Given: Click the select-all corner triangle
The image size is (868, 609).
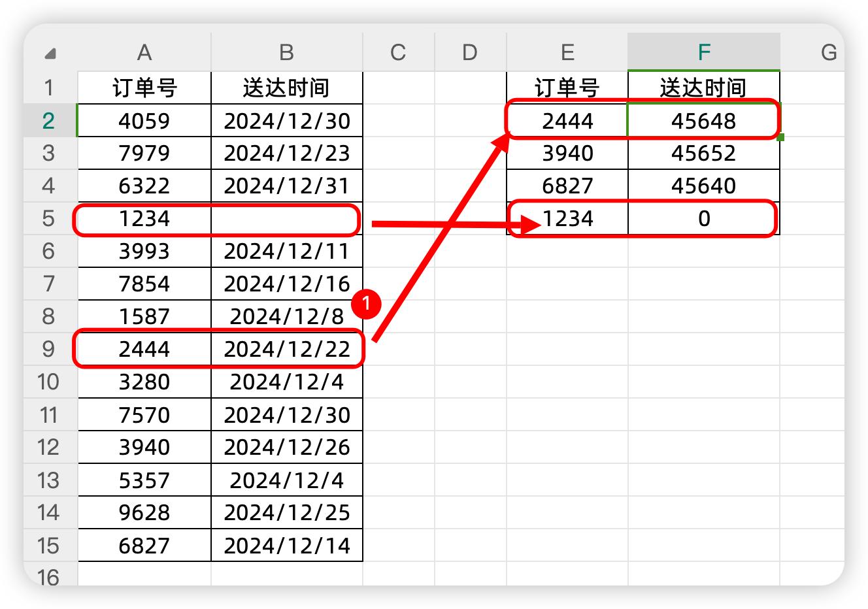Looking at the screenshot, I should [50, 53].
